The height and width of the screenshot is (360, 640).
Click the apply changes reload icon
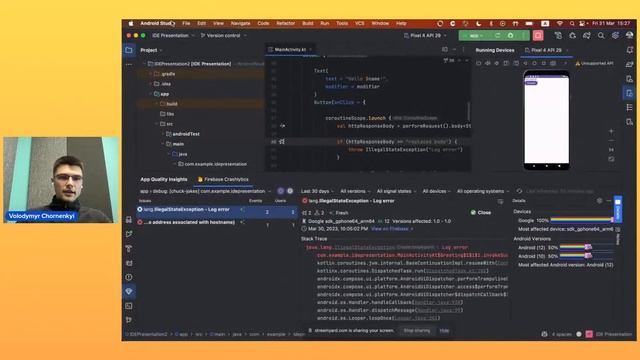click(x=497, y=36)
